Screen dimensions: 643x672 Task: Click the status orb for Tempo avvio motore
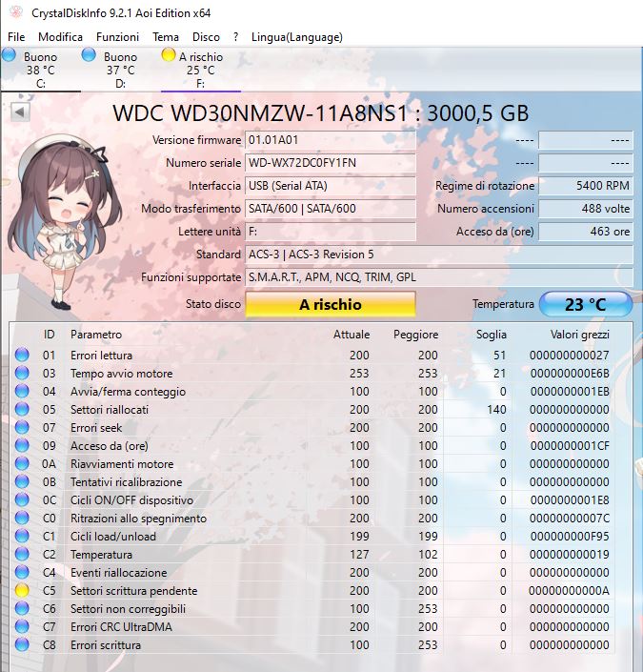point(22,373)
